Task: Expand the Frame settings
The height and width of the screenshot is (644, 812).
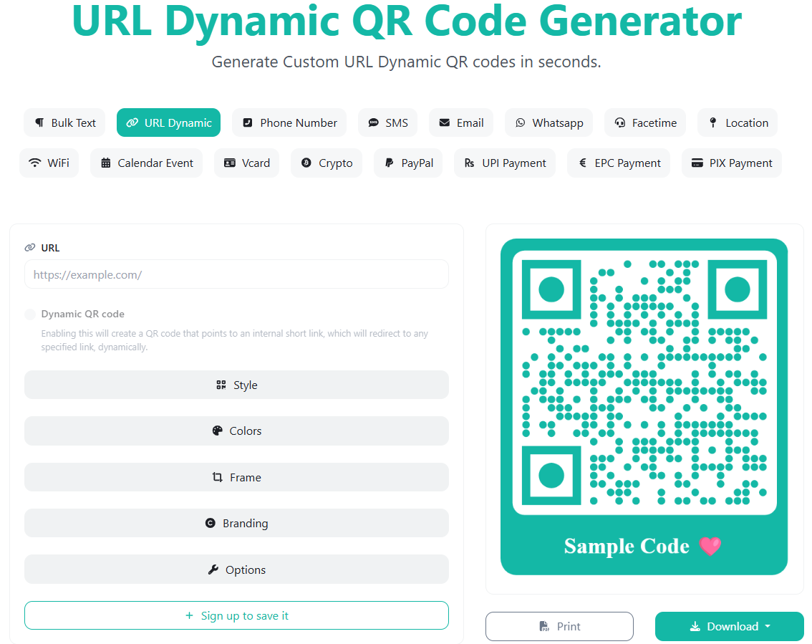Action: click(236, 478)
